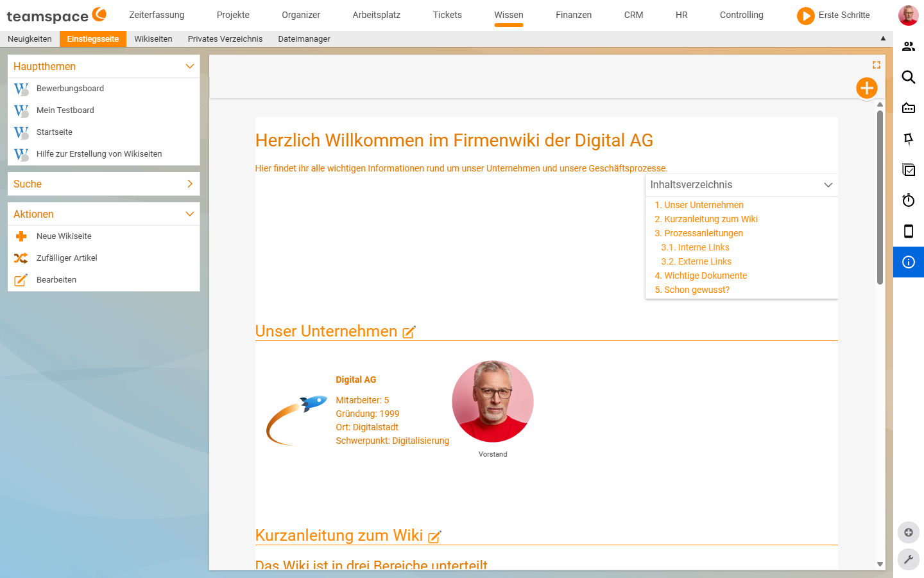Click the 'Vorstand' caption under the photo
The image size is (924, 578).
pos(493,454)
